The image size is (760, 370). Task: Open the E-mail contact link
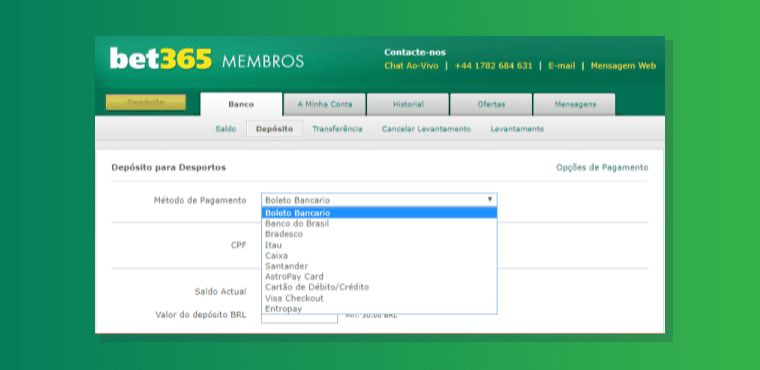[561, 66]
